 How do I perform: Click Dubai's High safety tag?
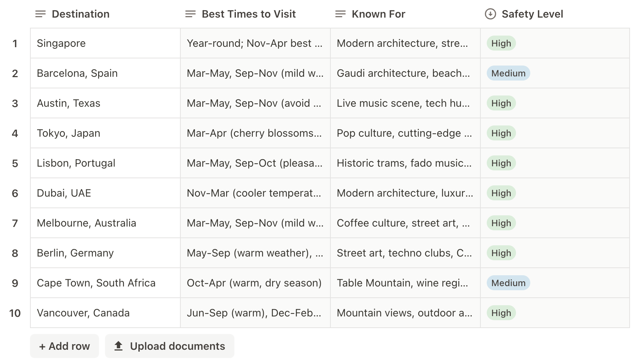pyautogui.click(x=501, y=193)
